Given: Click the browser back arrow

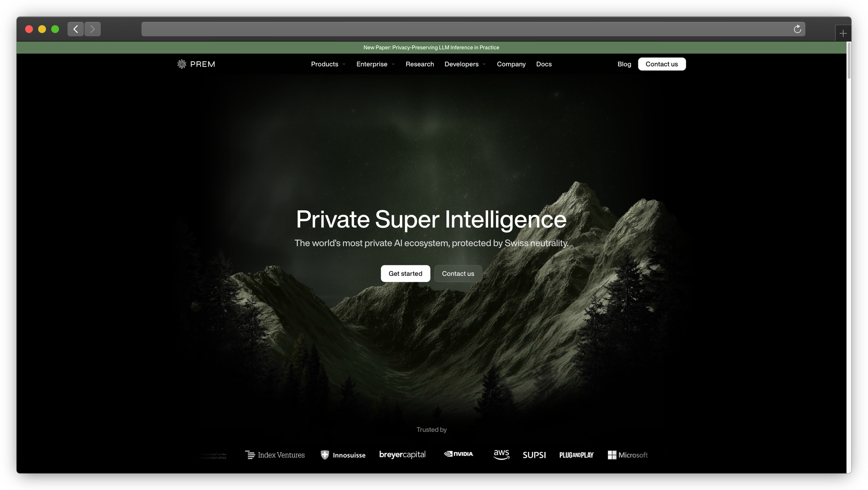Looking at the screenshot, I should [76, 29].
